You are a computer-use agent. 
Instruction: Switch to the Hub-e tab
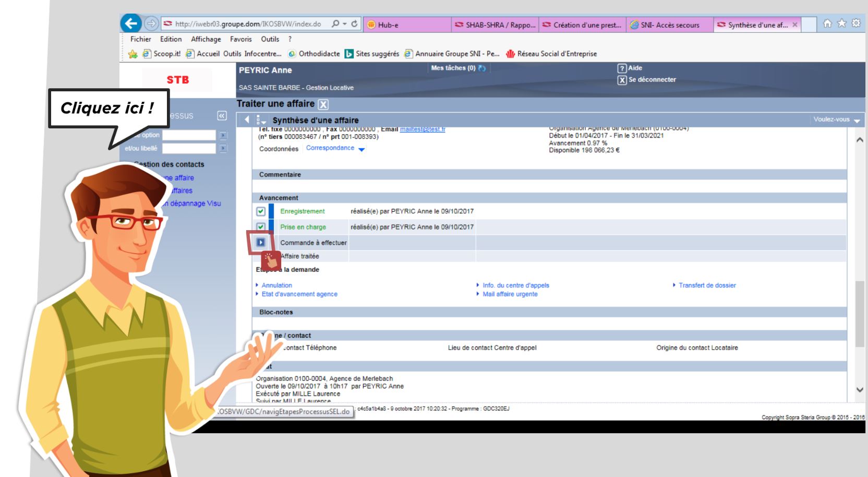[x=403, y=25]
